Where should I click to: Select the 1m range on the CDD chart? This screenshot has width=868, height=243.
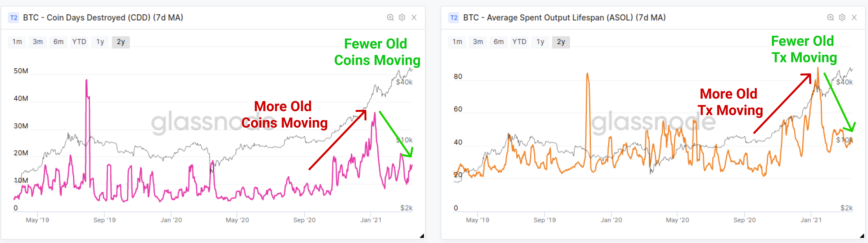[x=17, y=42]
